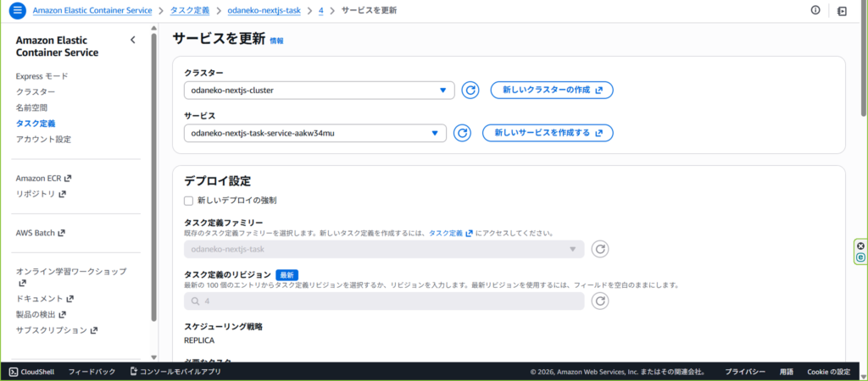The width and height of the screenshot is (868, 381).
Task: Open the hamburger navigation menu icon
Action: [x=17, y=10]
